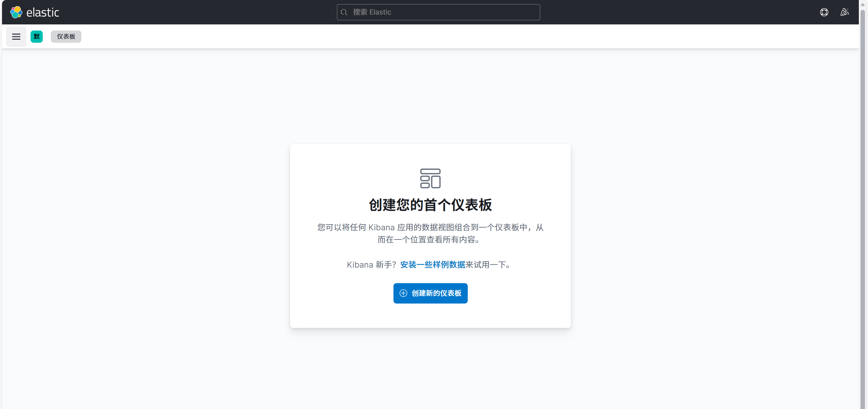Click the scrollbar up arrow
The image size is (868, 409).
pos(863,4)
